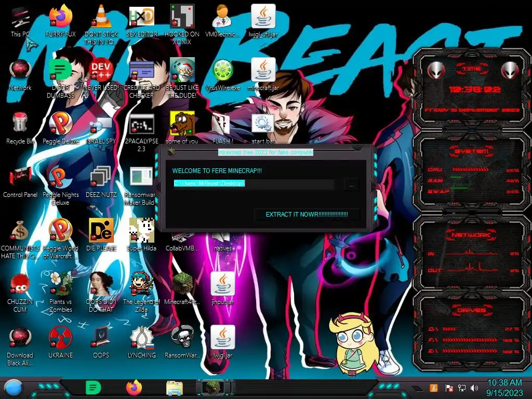Click the orange Java tray icon

tap(434, 388)
